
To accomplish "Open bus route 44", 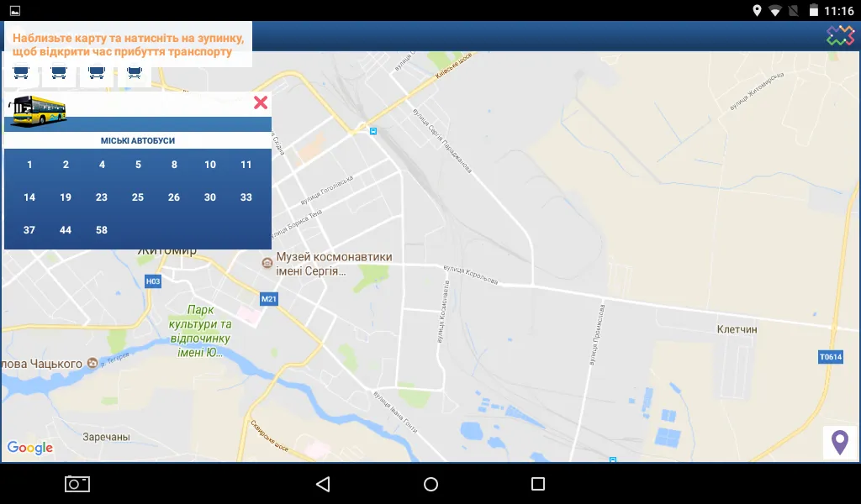I will pyautogui.click(x=66, y=230).
